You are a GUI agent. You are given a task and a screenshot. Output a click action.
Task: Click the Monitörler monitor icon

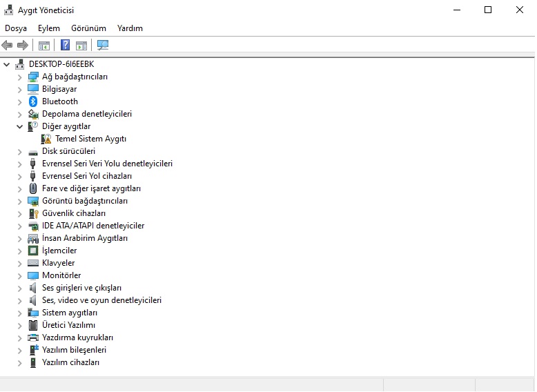[33, 275]
